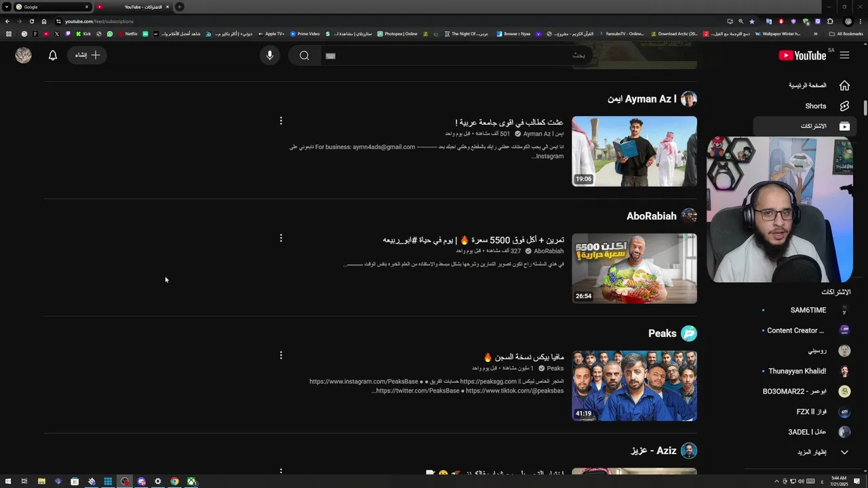Open more options for Peaks video
The height and width of the screenshot is (488, 868).
tap(281, 355)
